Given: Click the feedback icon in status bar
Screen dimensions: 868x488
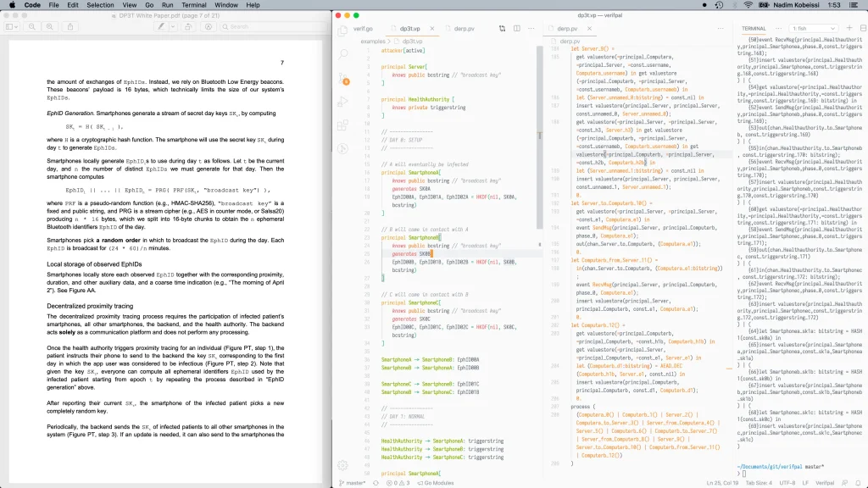Looking at the screenshot, I should tap(845, 483).
